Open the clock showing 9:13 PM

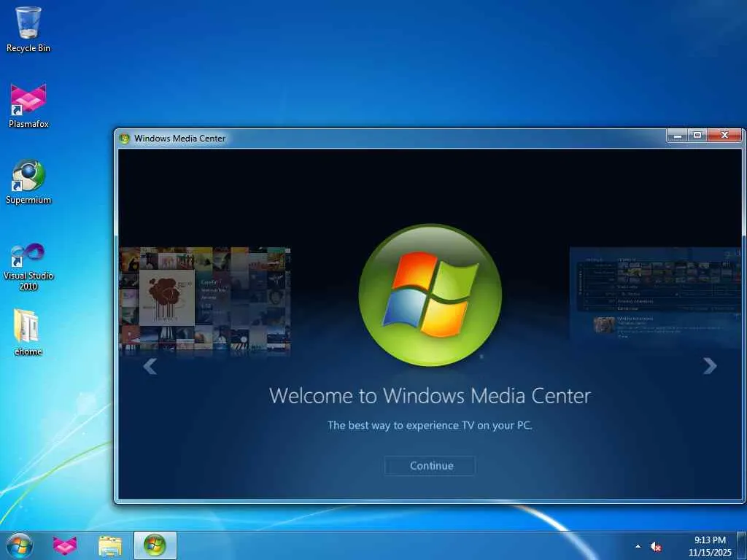[710, 546]
